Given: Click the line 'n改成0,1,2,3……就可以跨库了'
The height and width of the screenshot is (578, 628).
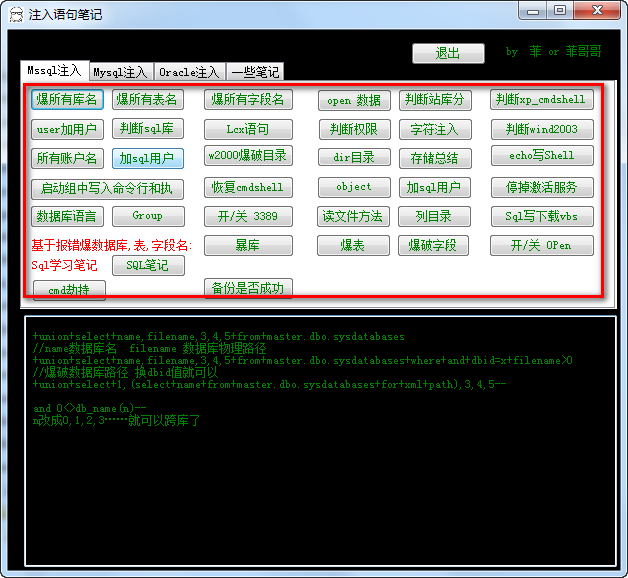Looking at the screenshot, I should tap(116, 421).
